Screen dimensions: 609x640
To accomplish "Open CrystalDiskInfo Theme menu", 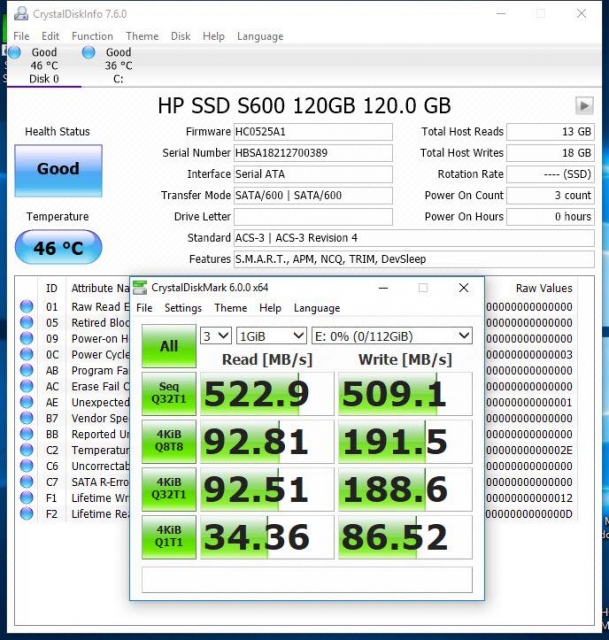I will 142,36.
